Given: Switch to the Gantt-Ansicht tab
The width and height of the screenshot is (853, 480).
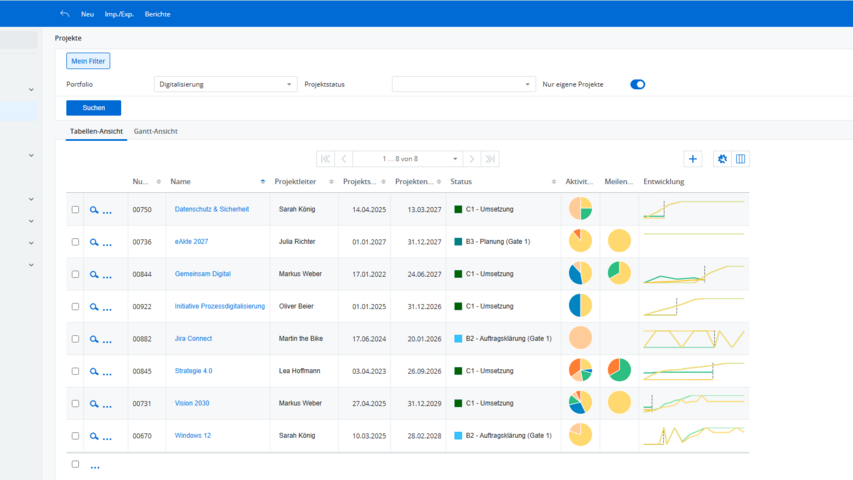Looking at the screenshot, I should [155, 131].
